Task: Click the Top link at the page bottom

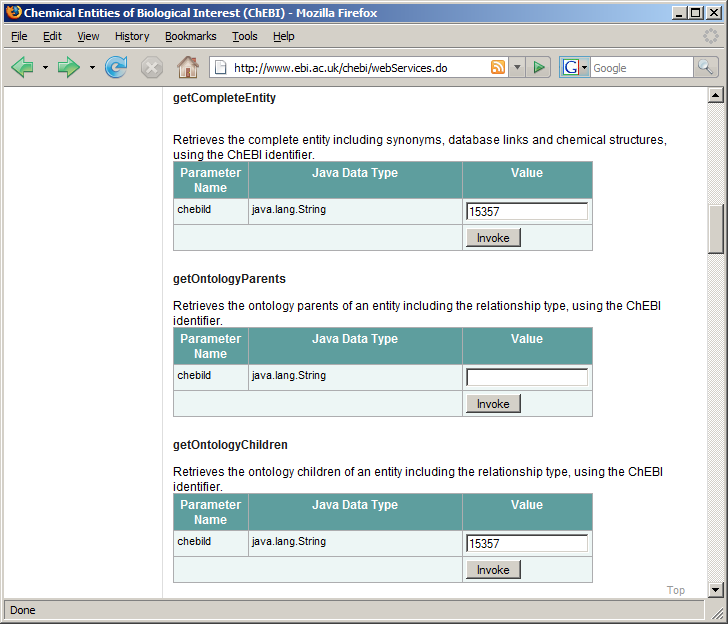Action: tap(676, 590)
